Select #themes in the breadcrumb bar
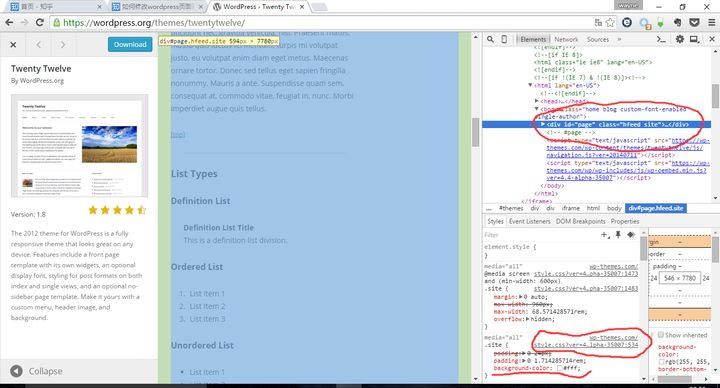The image size is (720, 388). coord(511,208)
